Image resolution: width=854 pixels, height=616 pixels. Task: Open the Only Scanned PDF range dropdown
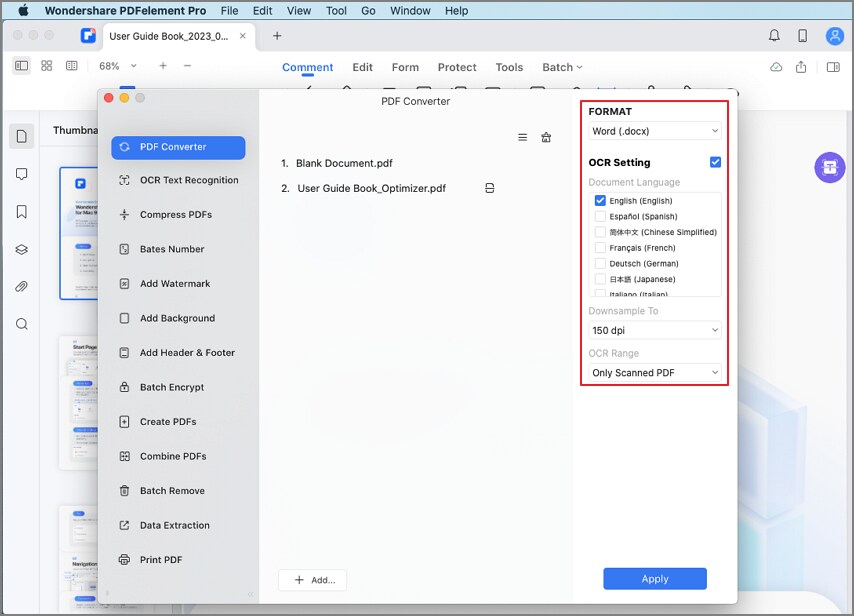click(x=653, y=372)
